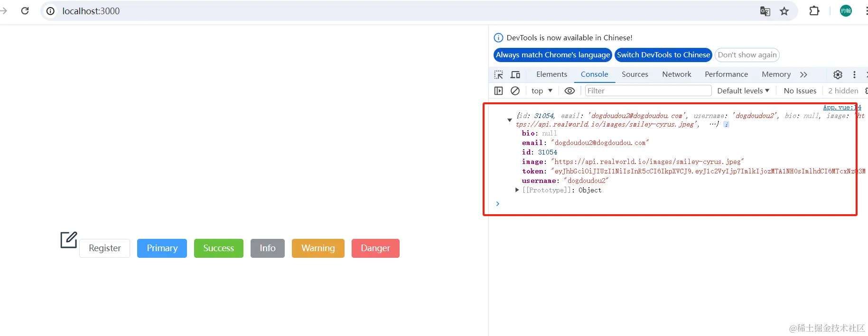Select the token property value
The width and height of the screenshot is (868, 336).
point(708,171)
